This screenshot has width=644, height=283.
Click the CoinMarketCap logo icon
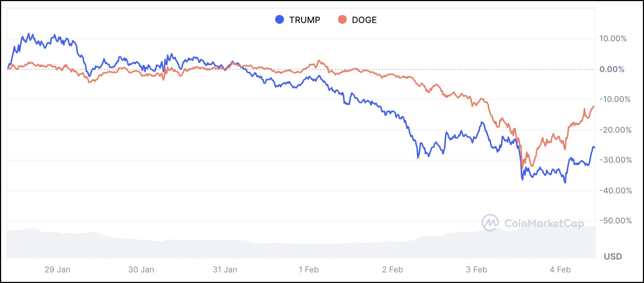pyautogui.click(x=490, y=223)
